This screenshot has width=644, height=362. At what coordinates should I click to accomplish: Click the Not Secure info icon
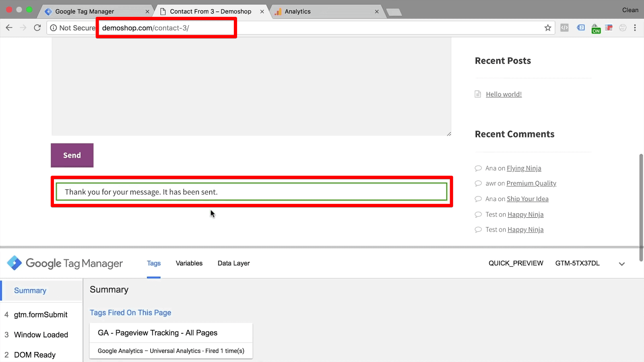pyautogui.click(x=54, y=28)
